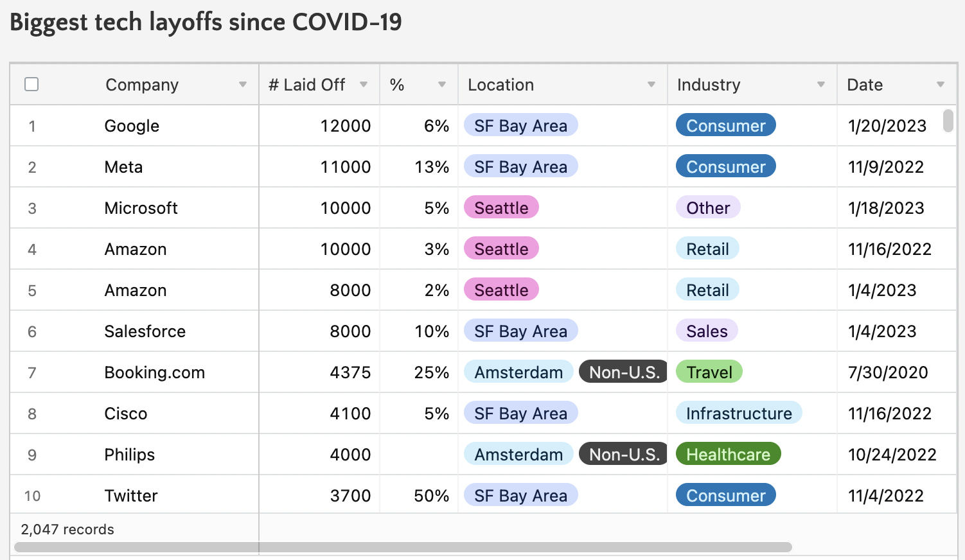Image resolution: width=965 pixels, height=560 pixels.
Task: Click the 3700 laid off value
Action: (350, 496)
